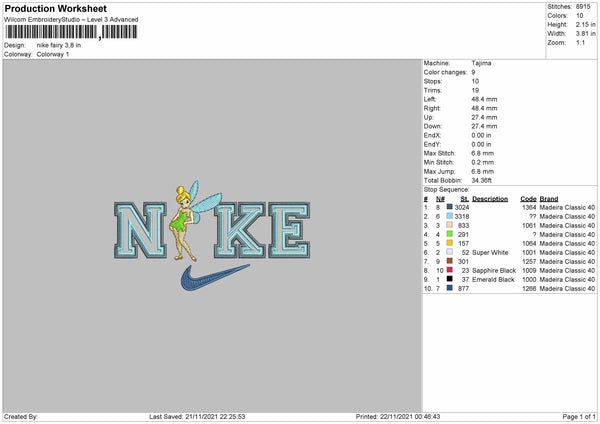This screenshot has height=424, width=600.
Task: Select the Up extent value 27.4 mm
Action: click(484, 117)
